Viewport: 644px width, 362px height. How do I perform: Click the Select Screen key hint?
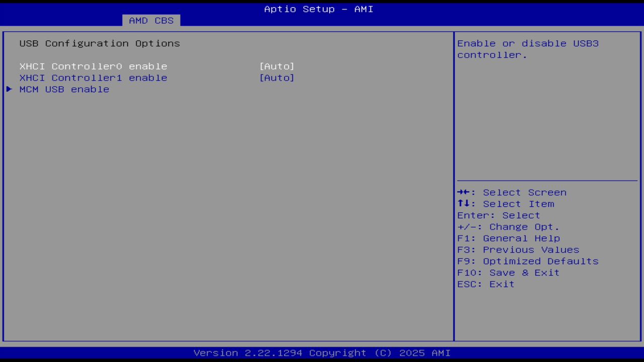point(512,193)
